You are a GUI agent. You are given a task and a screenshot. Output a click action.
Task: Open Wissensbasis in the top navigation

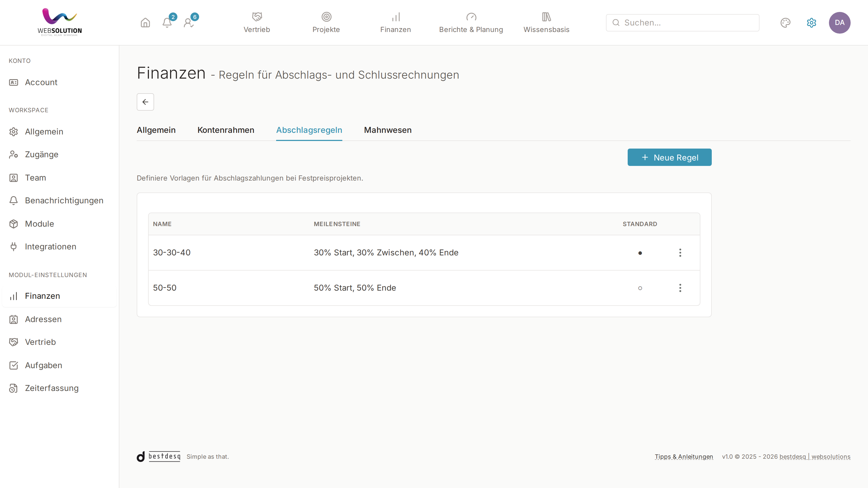click(x=546, y=23)
